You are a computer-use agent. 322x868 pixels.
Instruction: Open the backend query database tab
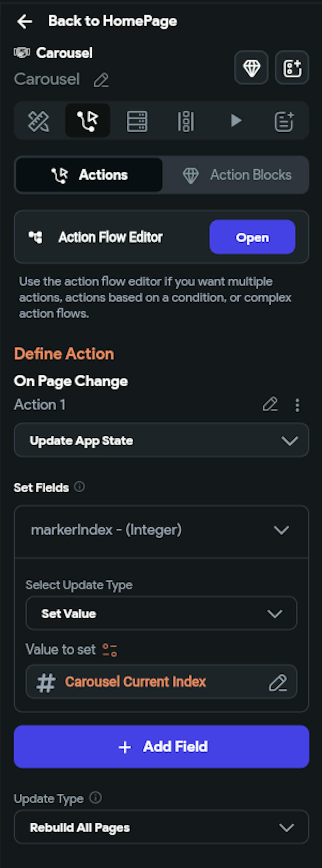pyautogui.click(x=137, y=121)
